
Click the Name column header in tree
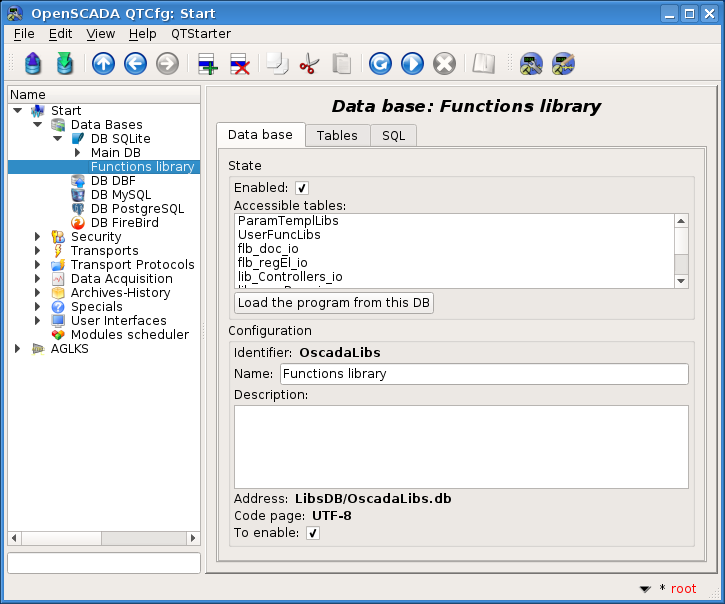(104, 95)
